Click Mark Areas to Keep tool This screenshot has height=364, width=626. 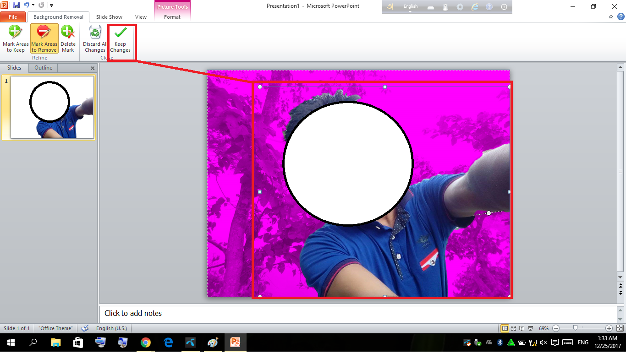(16, 39)
